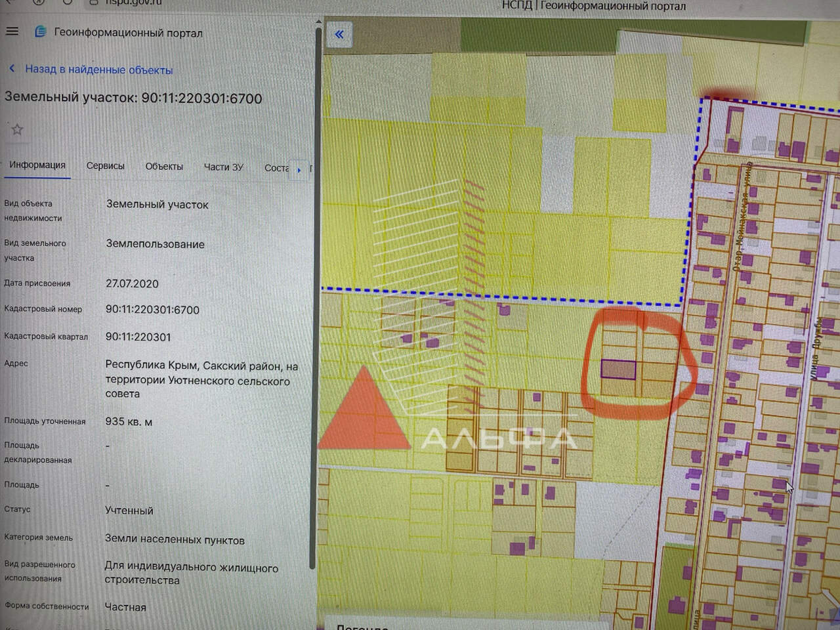Click the back chevron beside Назад
The image size is (840, 630).
[x=12, y=69]
